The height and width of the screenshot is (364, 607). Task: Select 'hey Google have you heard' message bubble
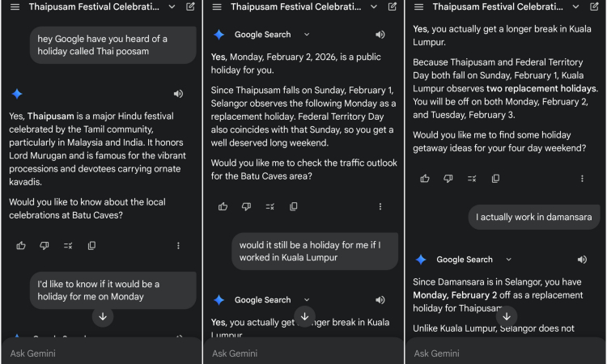click(113, 44)
